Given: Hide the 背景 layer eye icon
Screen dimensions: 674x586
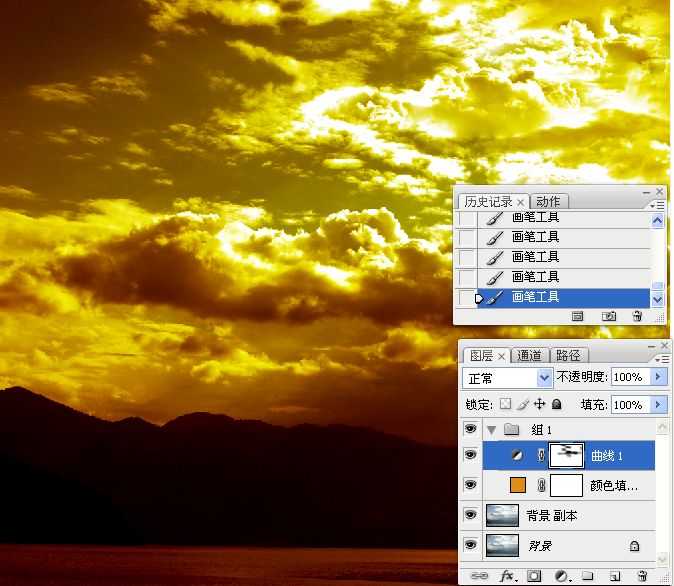Looking at the screenshot, I should click(x=470, y=545).
